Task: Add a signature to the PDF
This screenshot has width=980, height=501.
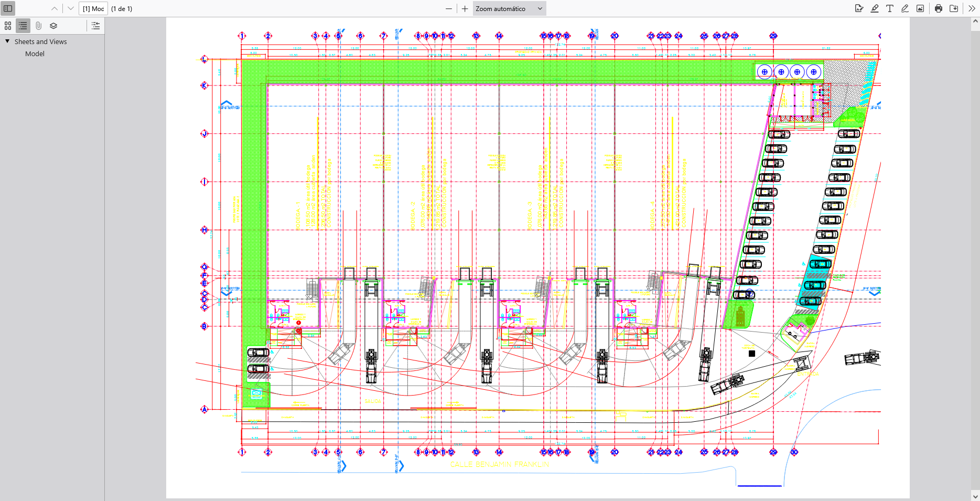Action: pos(859,8)
